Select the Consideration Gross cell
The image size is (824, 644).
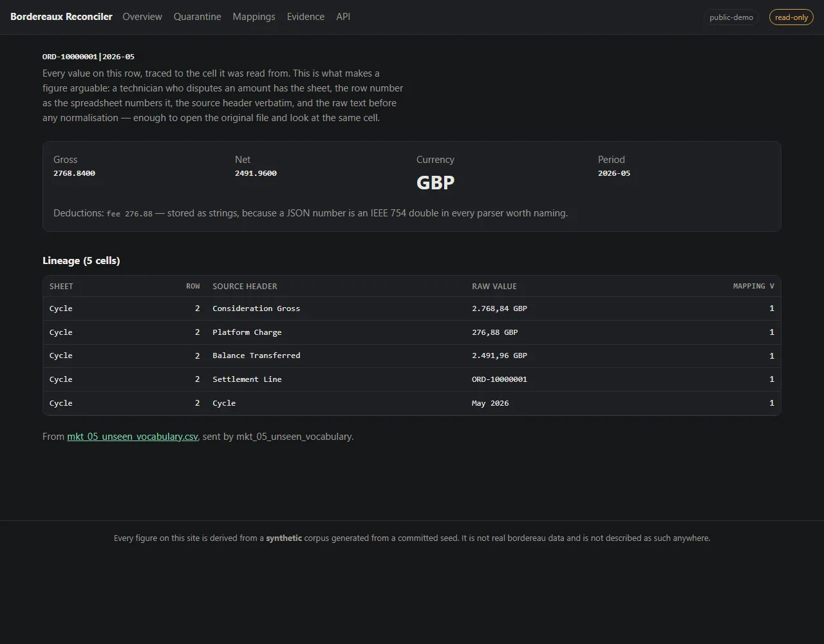pyautogui.click(x=256, y=308)
